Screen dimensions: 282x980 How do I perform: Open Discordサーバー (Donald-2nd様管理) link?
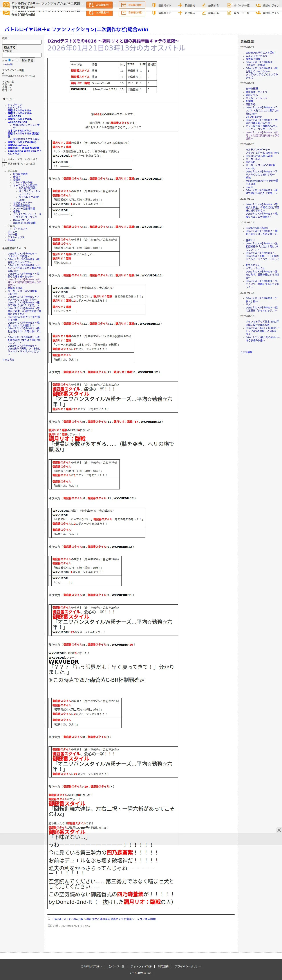click(25, 221)
